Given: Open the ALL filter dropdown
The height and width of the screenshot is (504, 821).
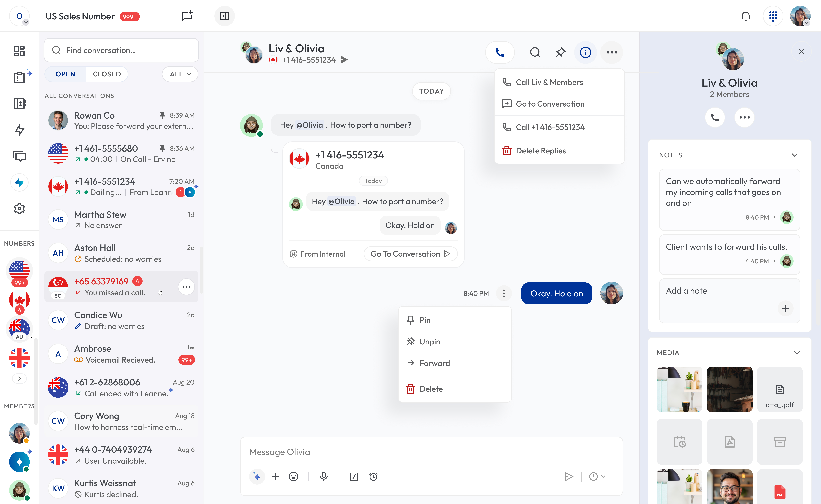Looking at the screenshot, I should click(180, 74).
